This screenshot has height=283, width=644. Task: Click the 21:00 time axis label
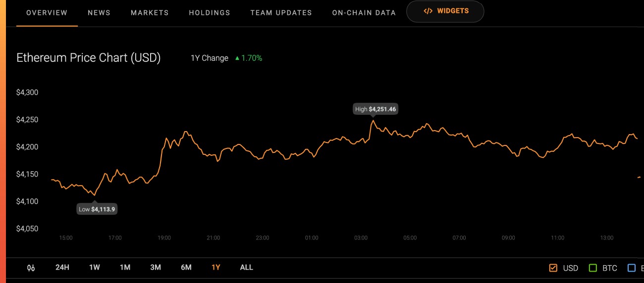coord(213,238)
